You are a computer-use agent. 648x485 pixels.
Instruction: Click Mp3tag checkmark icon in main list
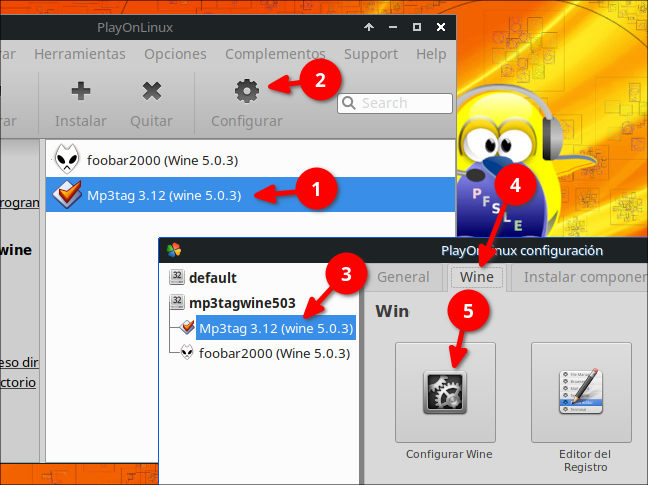[67, 194]
